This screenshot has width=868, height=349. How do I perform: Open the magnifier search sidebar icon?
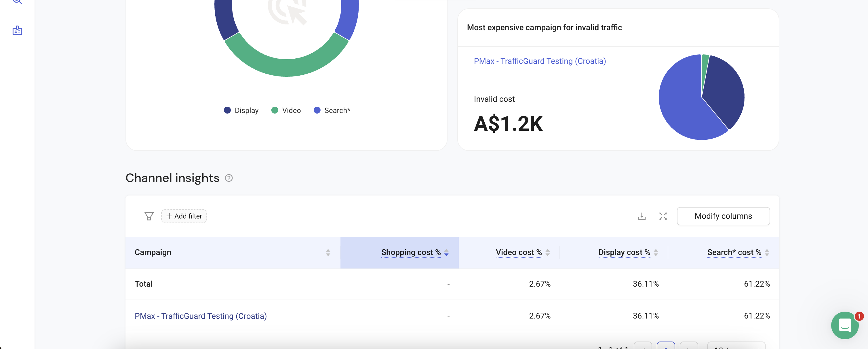click(17, 1)
